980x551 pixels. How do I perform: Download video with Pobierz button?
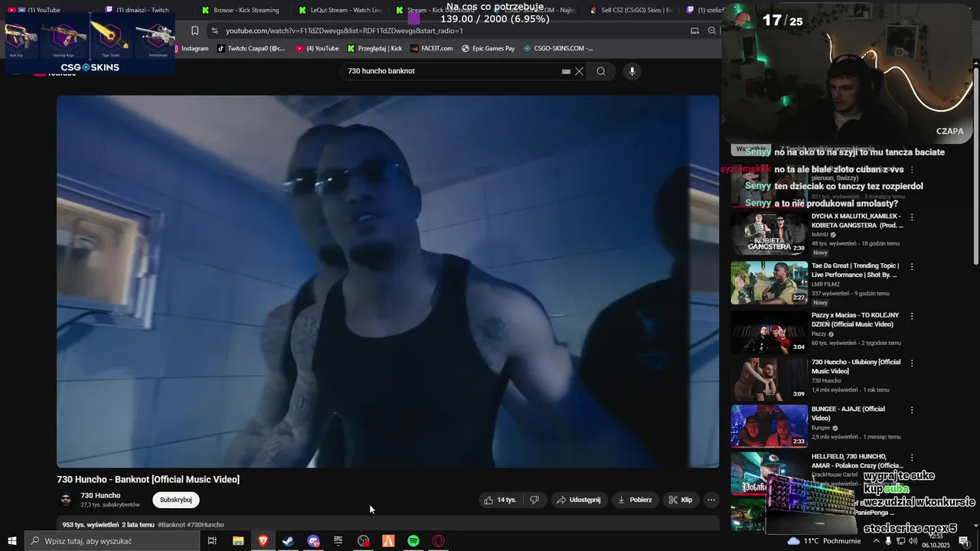[635, 500]
